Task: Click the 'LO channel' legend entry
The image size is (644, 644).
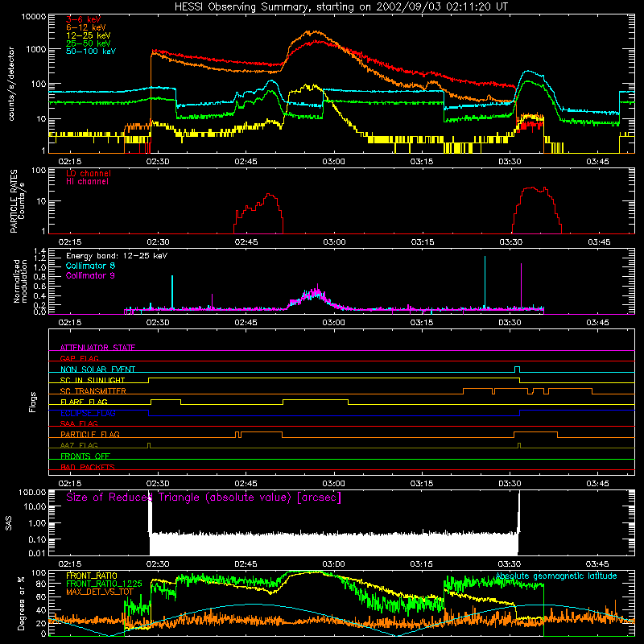Action: tap(89, 173)
